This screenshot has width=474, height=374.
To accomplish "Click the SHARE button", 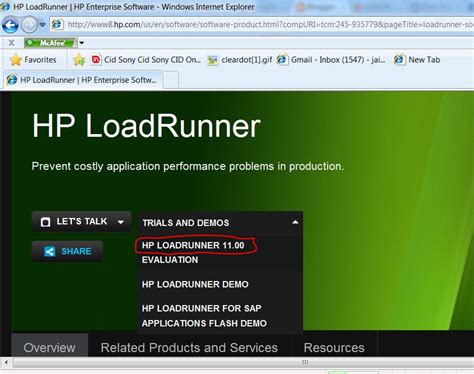I will pyautogui.click(x=67, y=251).
